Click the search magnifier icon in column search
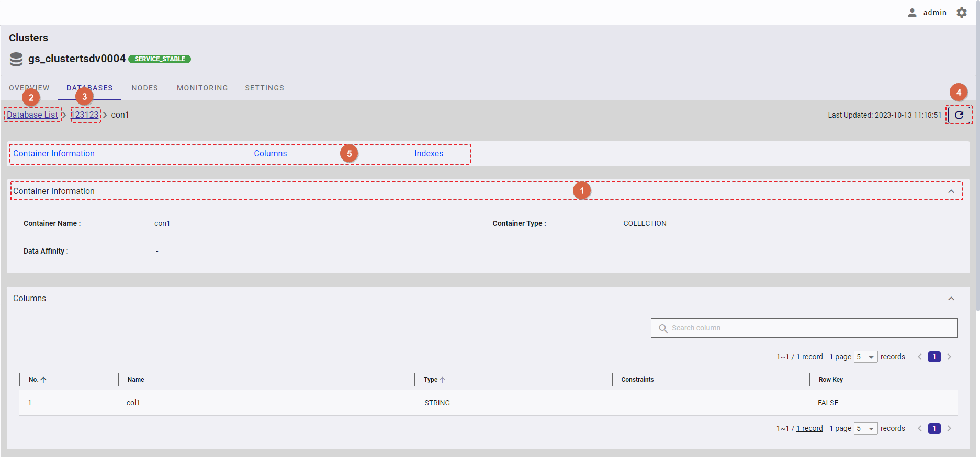The width and height of the screenshot is (980, 457). [x=663, y=328]
